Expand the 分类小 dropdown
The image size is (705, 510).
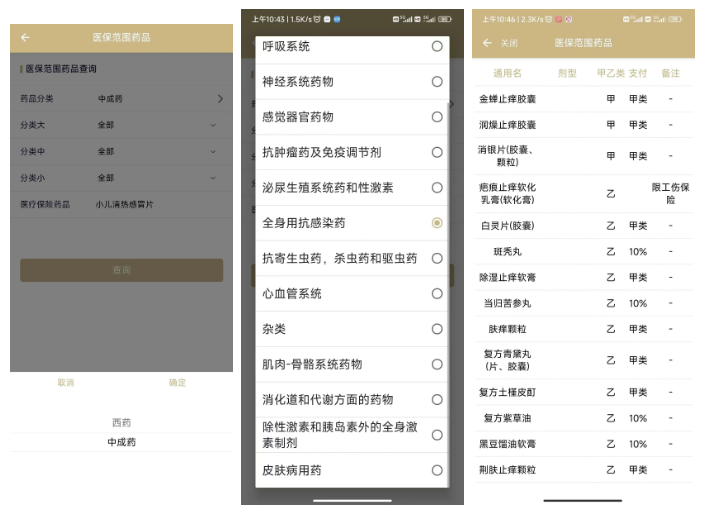213,178
